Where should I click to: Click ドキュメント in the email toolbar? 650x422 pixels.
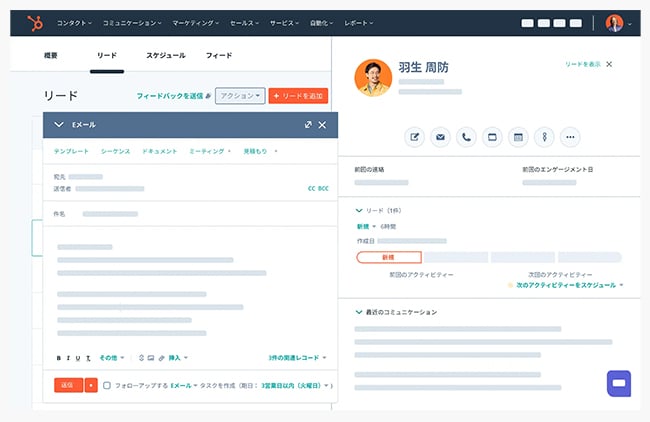point(160,151)
